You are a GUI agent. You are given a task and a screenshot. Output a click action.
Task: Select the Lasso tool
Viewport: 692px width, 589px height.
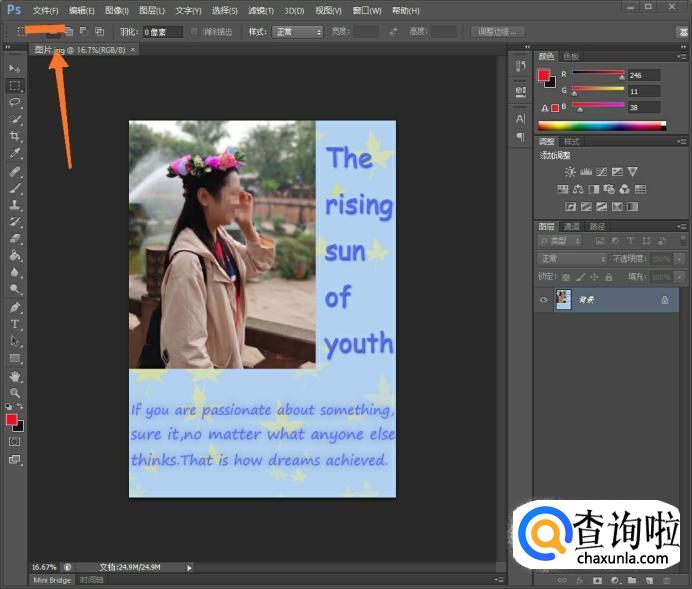click(x=15, y=102)
